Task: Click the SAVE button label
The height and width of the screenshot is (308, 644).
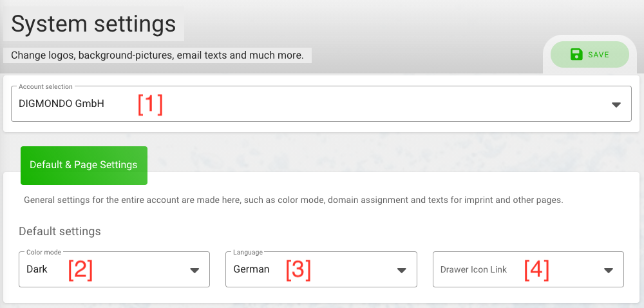Action: pos(598,55)
